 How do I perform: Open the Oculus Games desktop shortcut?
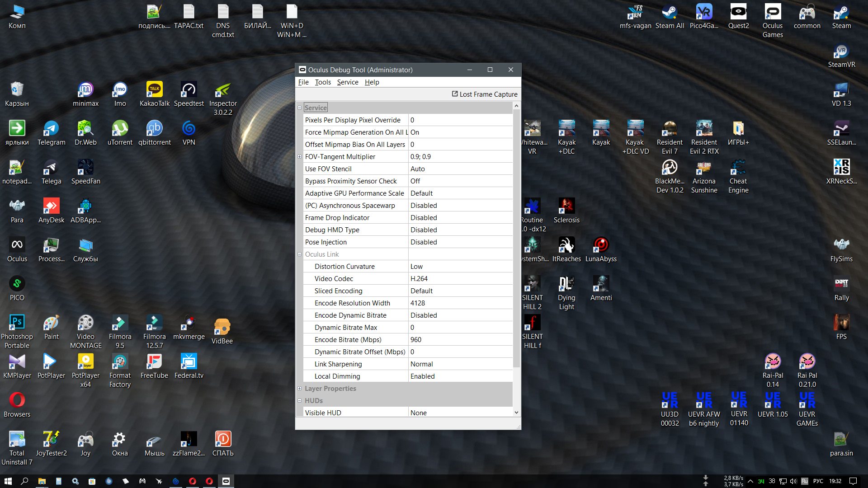coord(773,21)
